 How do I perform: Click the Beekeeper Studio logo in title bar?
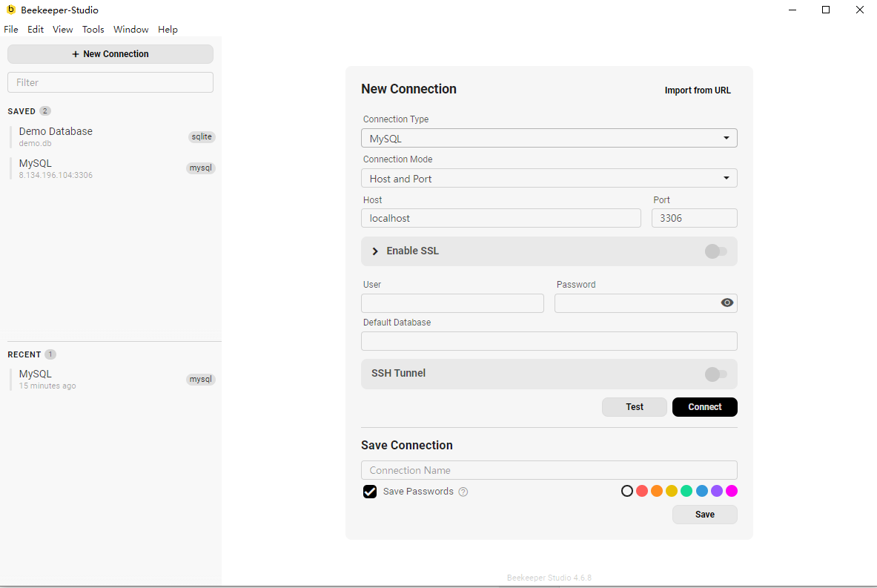pos(10,10)
